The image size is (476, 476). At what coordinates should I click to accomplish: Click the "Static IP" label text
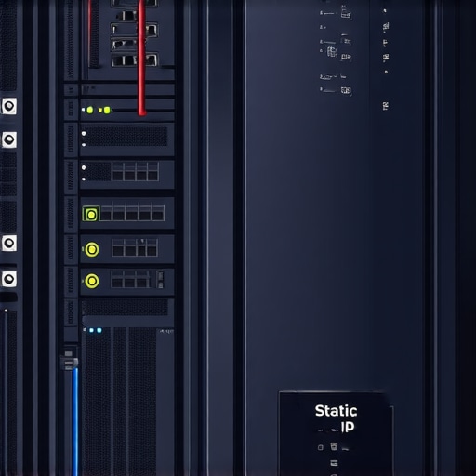(337, 418)
